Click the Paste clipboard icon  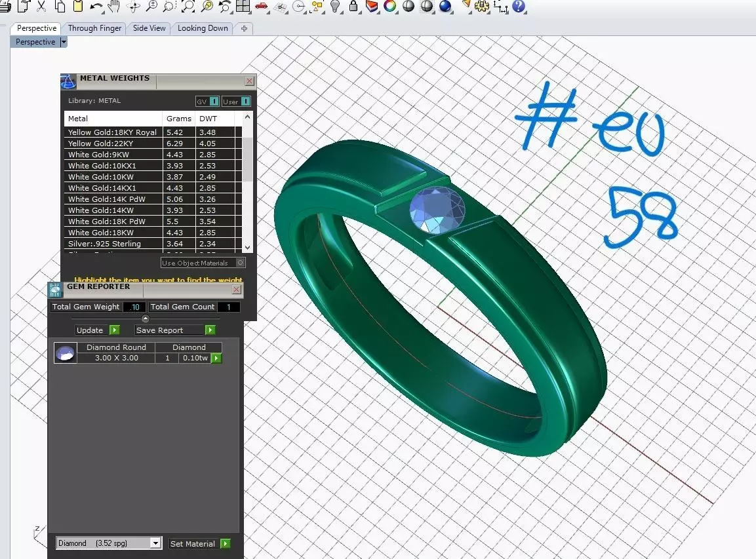tap(77, 6)
